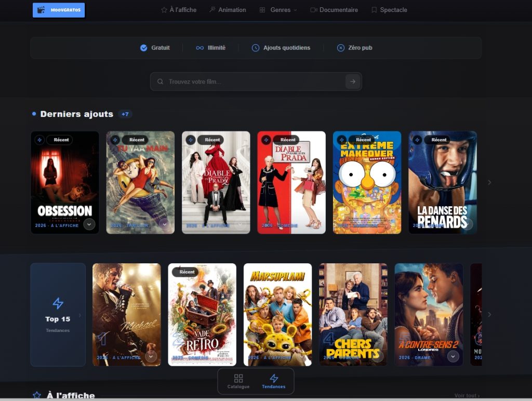Click the Voir tout link
This screenshot has height=401, width=532.
[467, 396]
